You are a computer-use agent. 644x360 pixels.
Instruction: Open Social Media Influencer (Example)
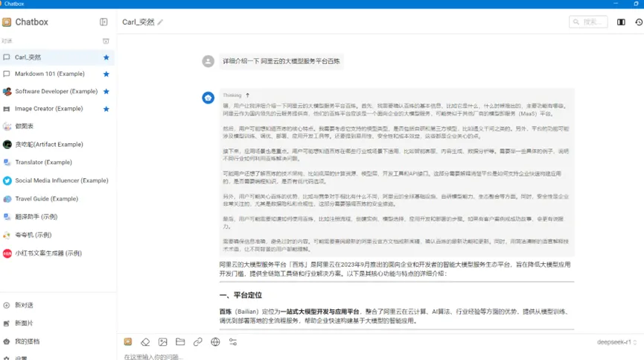[x=57, y=180]
